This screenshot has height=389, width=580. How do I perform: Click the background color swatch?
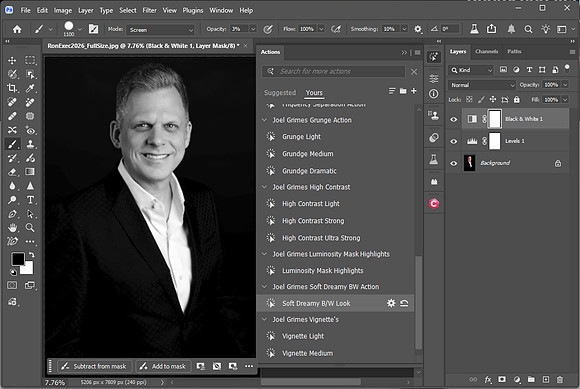(28, 269)
